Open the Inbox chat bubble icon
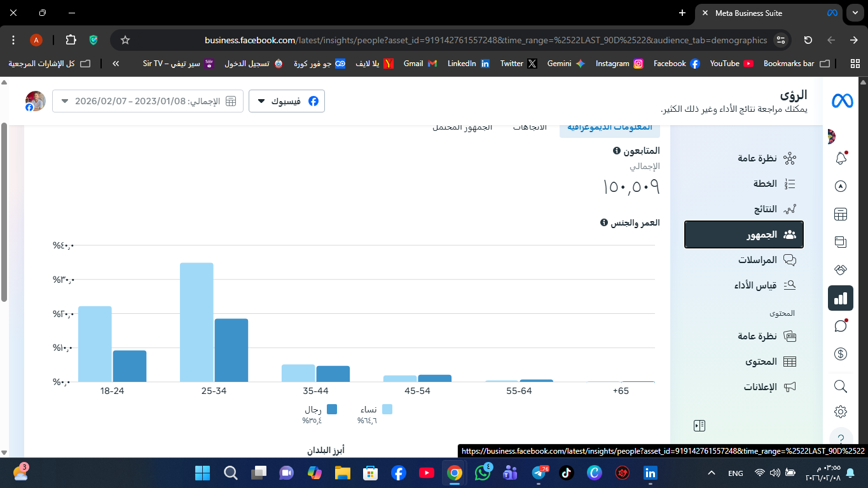Viewport: 868px width, 488px height. pyautogui.click(x=841, y=326)
